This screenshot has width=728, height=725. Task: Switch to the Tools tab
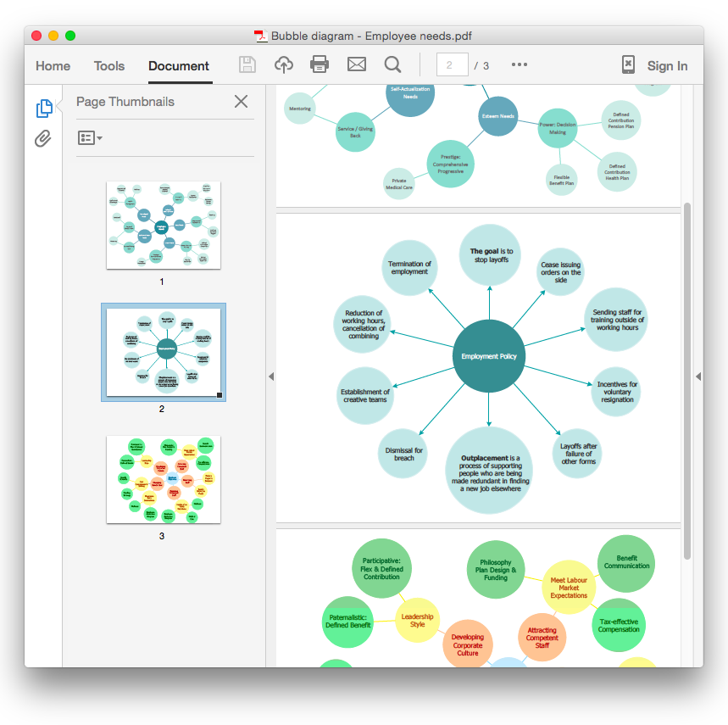pyautogui.click(x=109, y=66)
